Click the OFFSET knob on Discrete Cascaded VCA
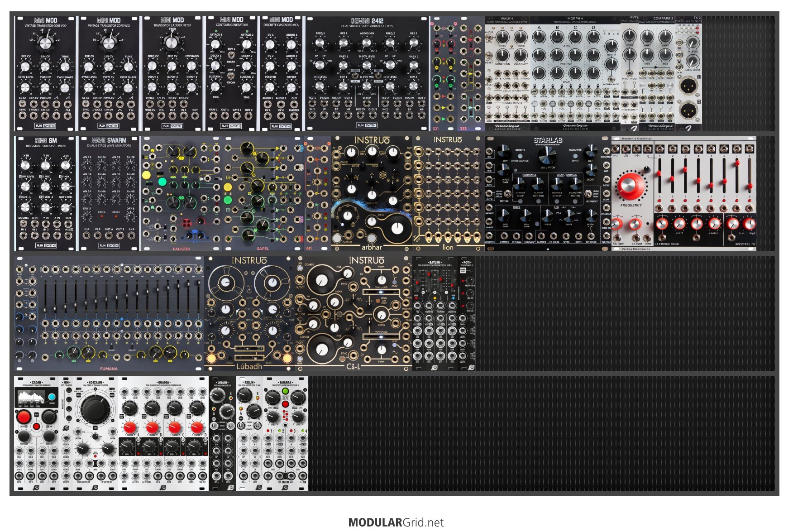 (x=291, y=86)
